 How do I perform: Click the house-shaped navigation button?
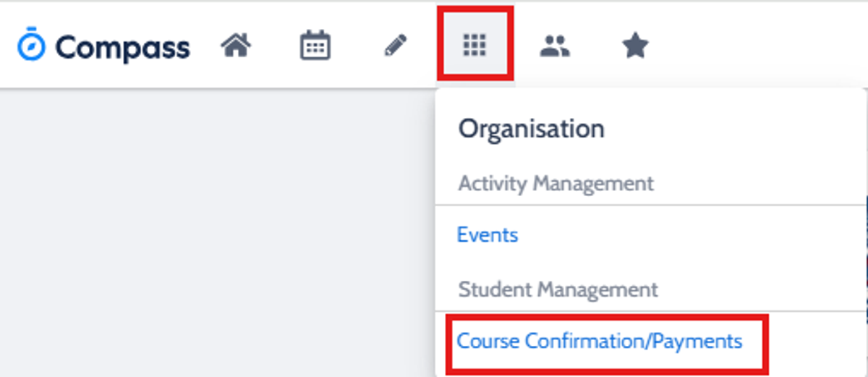coord(236,46)
